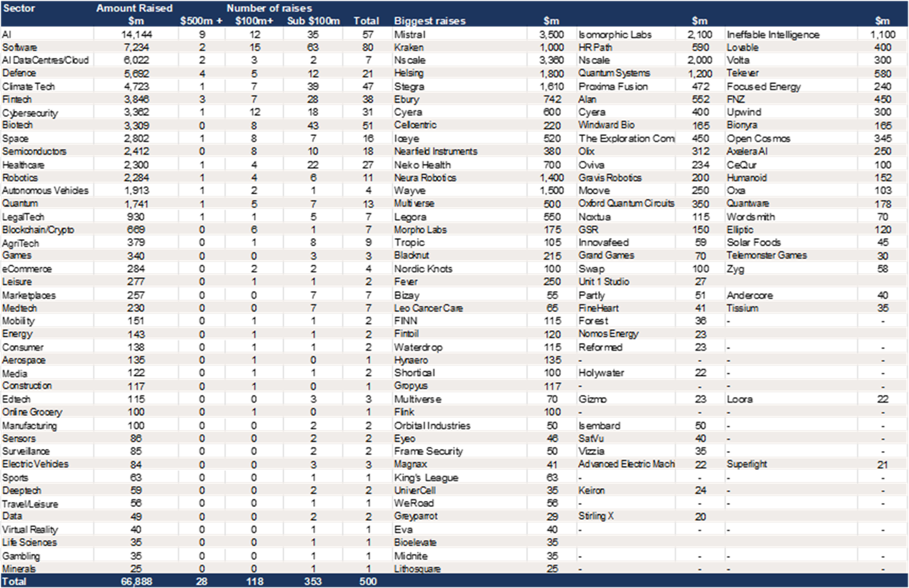This screenshot has width=909, height=588.
Task: Select the 'Semiconductors' sector cell
Action: (34, 151)
